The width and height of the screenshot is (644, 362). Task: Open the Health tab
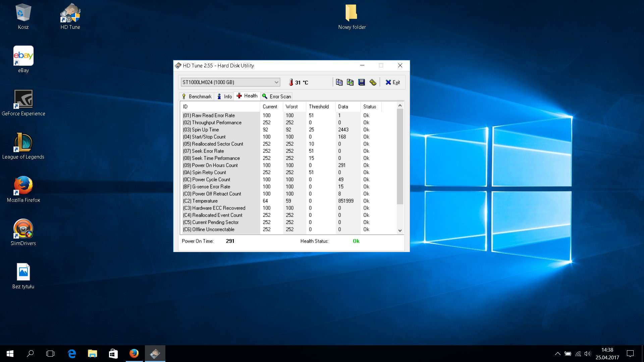pos(247,96)
